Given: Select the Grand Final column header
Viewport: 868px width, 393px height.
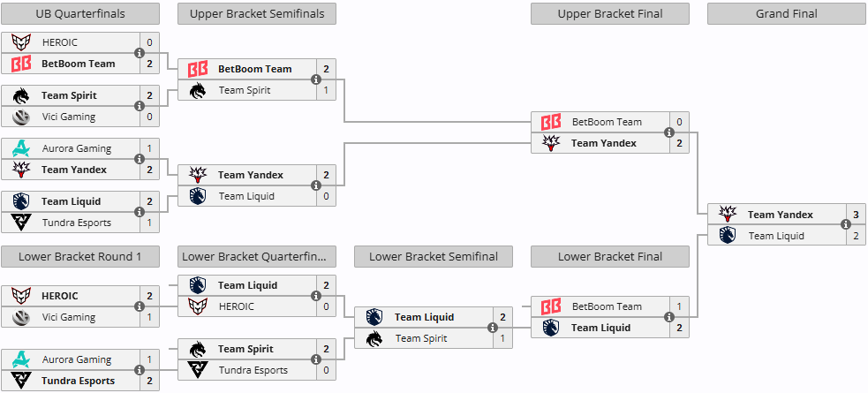Looking at the screenshot, I should coord(786,13).
